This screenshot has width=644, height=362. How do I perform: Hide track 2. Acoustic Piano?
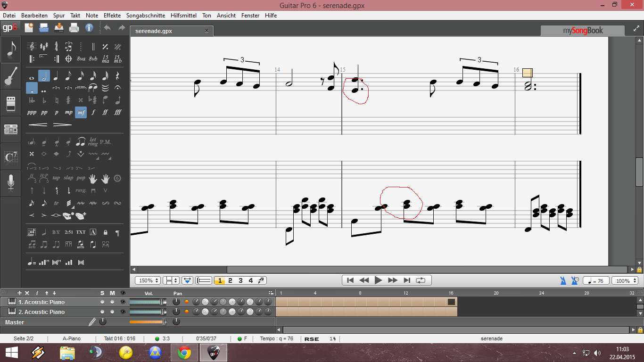coord(123,312)
